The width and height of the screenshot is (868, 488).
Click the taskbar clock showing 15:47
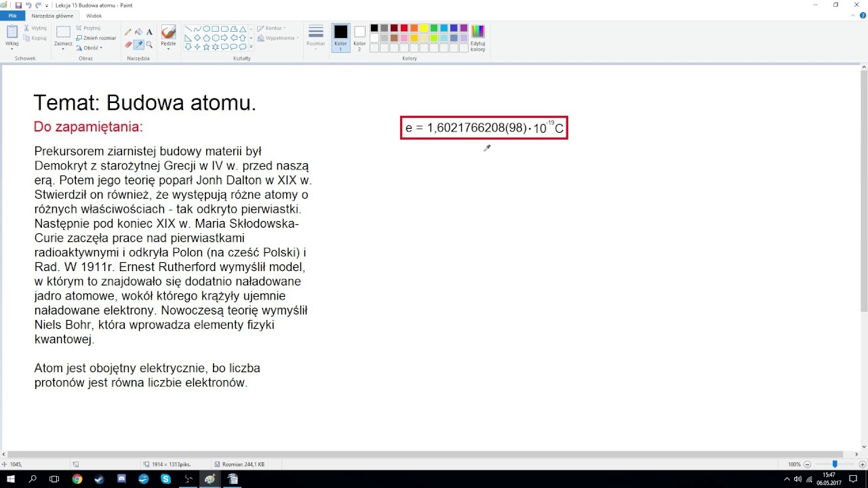(829, 479)
